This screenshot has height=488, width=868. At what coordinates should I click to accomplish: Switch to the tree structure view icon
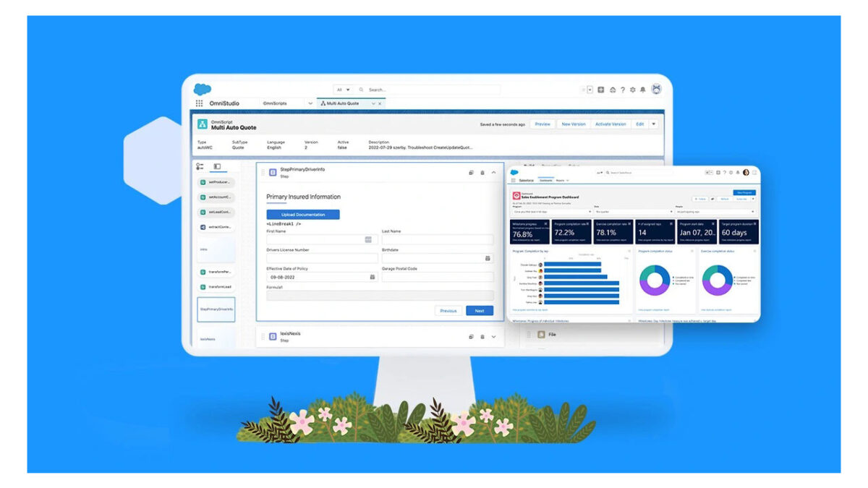click(x=200, y=166)
